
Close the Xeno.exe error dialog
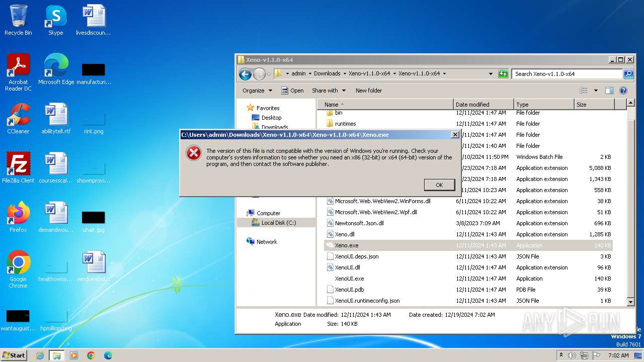coord(455,135)
